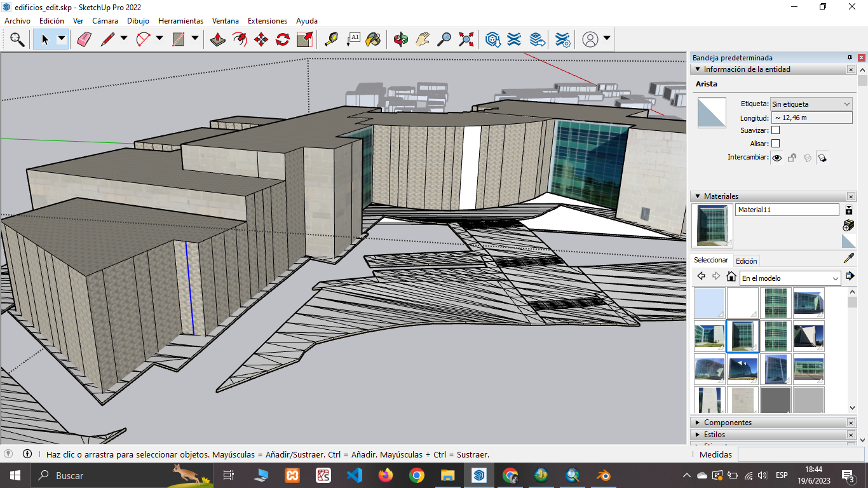Click the Create Material icon

[x=848, y=225]
